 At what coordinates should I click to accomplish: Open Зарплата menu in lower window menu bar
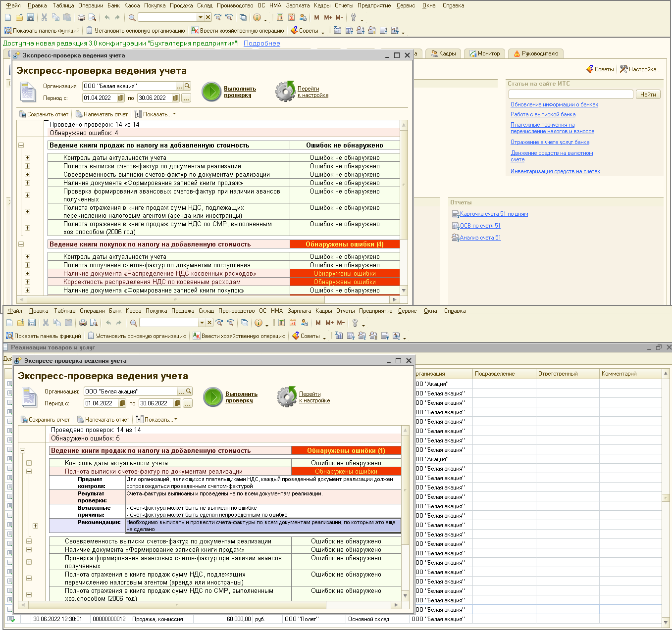300,311
